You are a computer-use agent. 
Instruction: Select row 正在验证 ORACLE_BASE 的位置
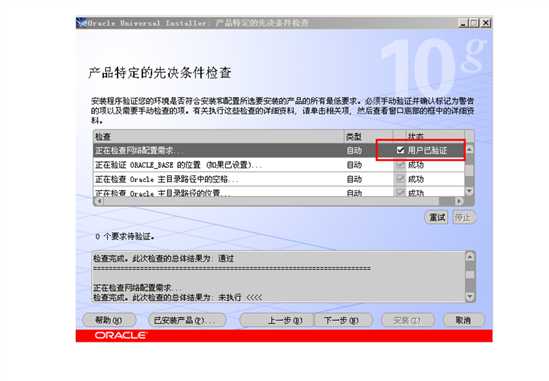(x=279, y=165)
